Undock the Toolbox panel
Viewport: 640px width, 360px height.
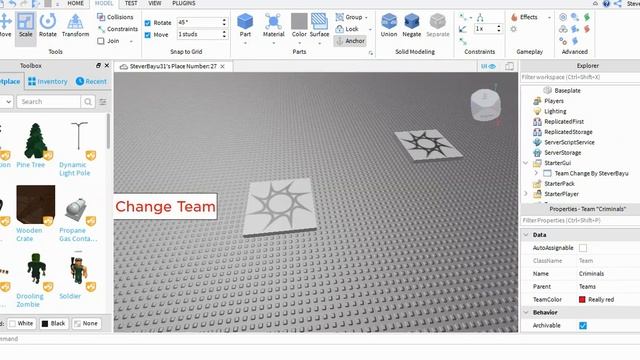(x=98, y=65)
